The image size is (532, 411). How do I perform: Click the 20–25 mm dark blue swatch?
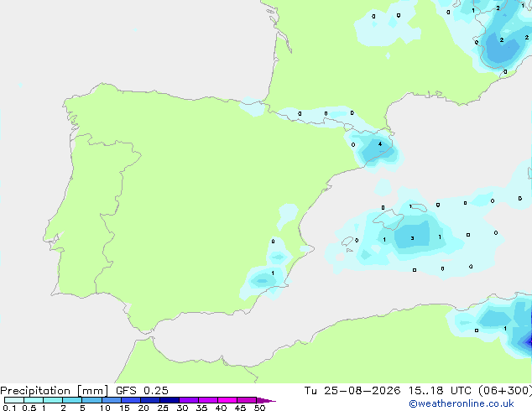[x=150, y=400]
